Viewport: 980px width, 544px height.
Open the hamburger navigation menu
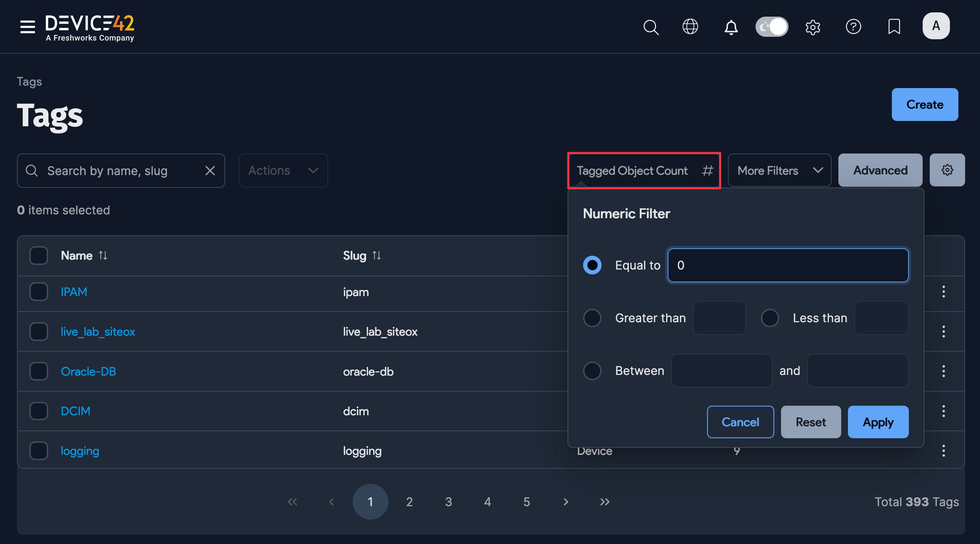click(x=27, y=27)
